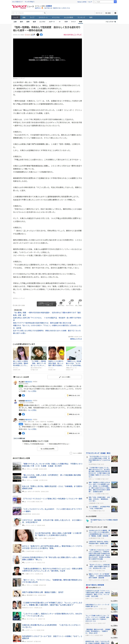
Task: Open the 「もう無理…」藤井風 recommended thumbnail
Action: click(x=39, y=353)
